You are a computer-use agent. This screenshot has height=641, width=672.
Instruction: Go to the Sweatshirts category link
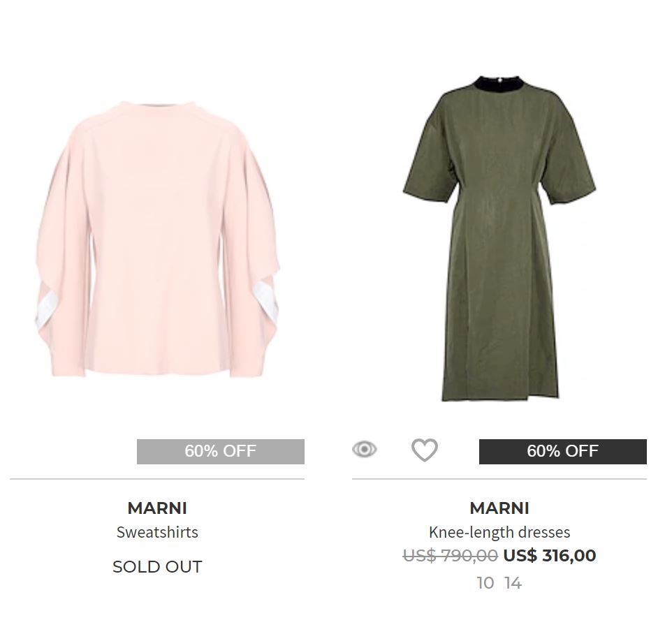tap(157, 532)
